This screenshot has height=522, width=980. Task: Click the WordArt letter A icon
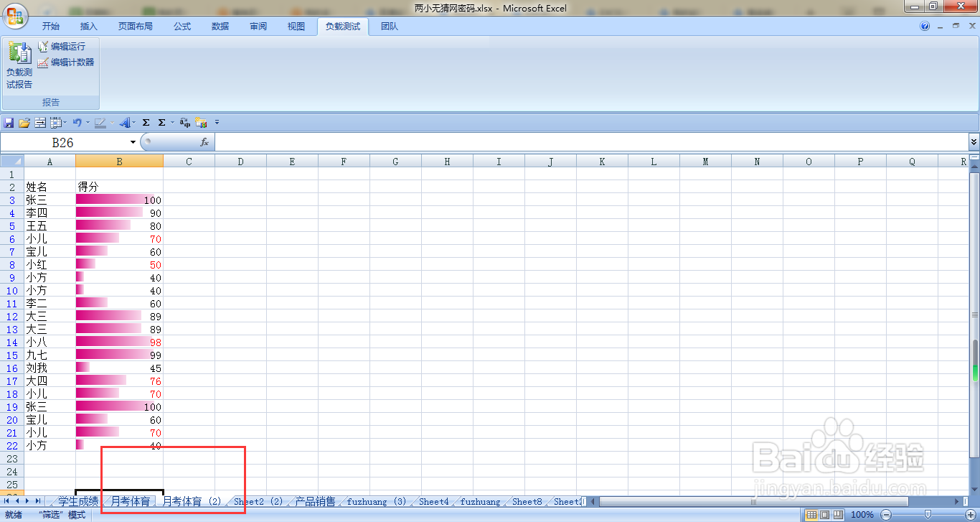pyautogui.click(x=124, y=123)
